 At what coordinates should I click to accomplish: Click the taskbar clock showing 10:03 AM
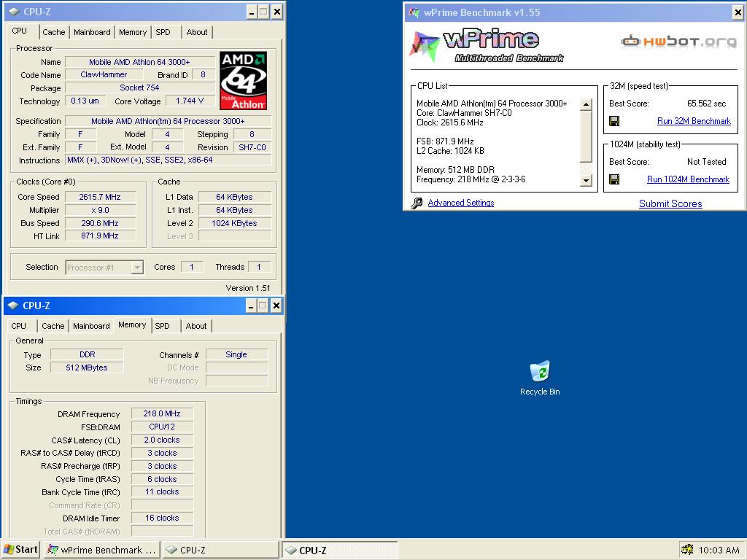(719, 550)
